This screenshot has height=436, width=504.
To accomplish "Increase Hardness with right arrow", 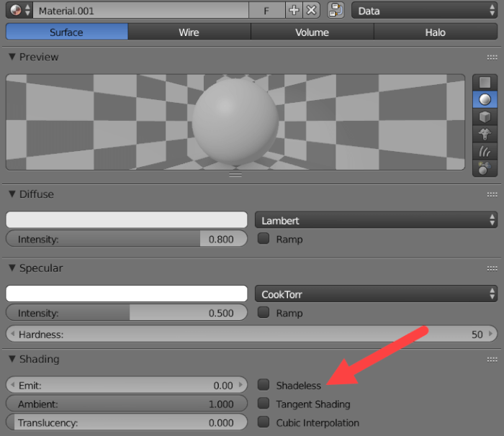I will pyautogui.click(x=490, y=334).
